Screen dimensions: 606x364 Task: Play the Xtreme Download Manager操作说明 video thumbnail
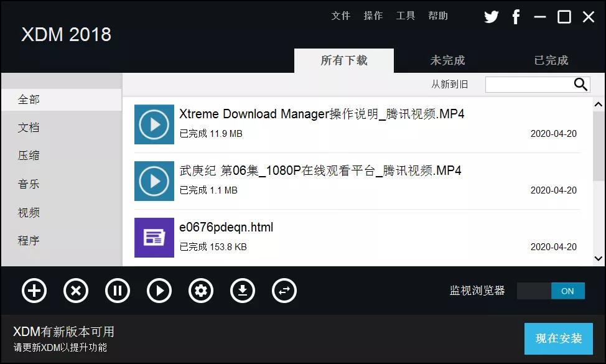point(154,124)
